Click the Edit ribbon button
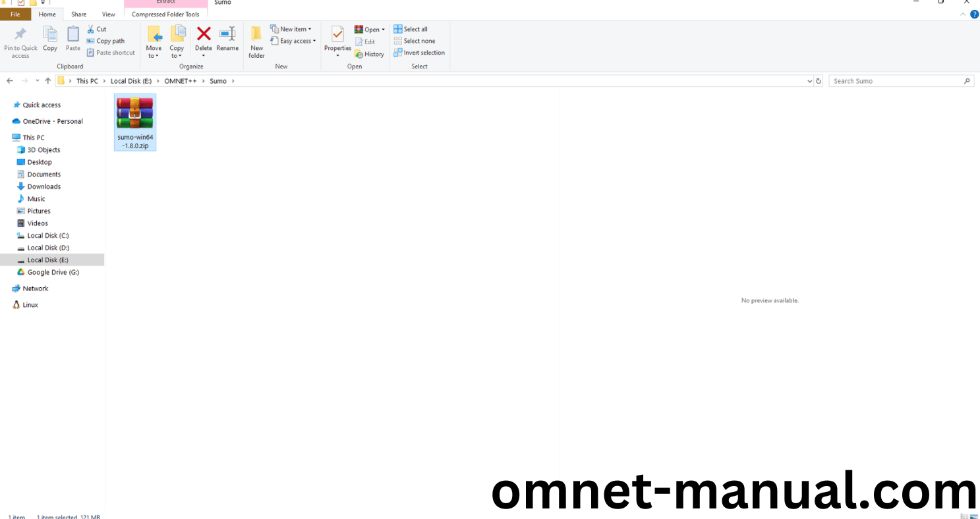This screenshot has width=980, height=519. tap(365, 41)
